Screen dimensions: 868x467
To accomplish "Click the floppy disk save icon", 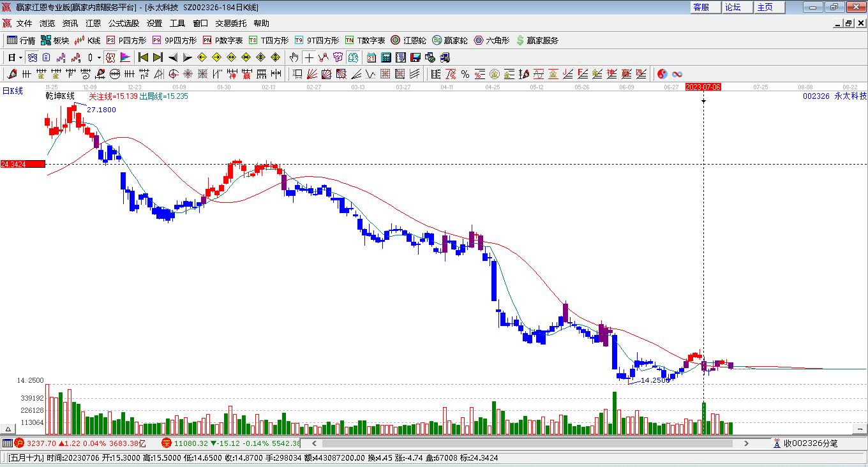I will tap(415, 57).
